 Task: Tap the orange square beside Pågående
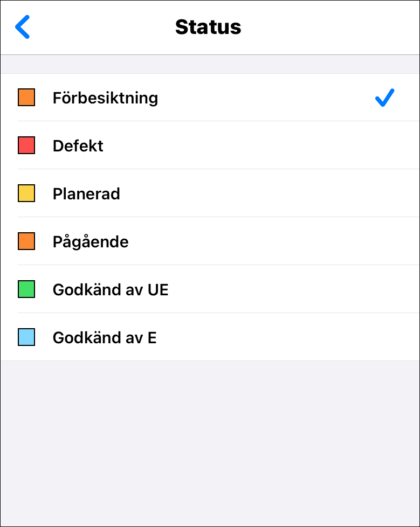pyautogui.click(x=26, y=241)
